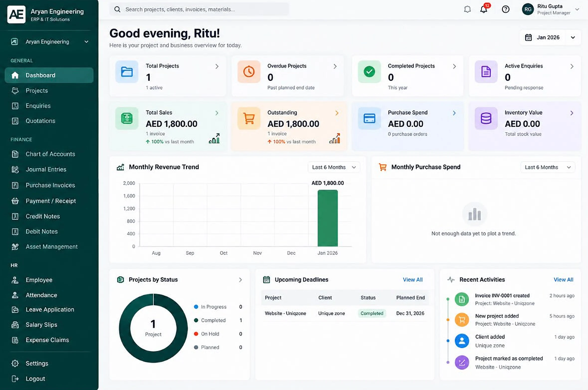588x390 pixels.
Task: Click View All in Upcoming Deadlines
Action: (x=413, y=280)
